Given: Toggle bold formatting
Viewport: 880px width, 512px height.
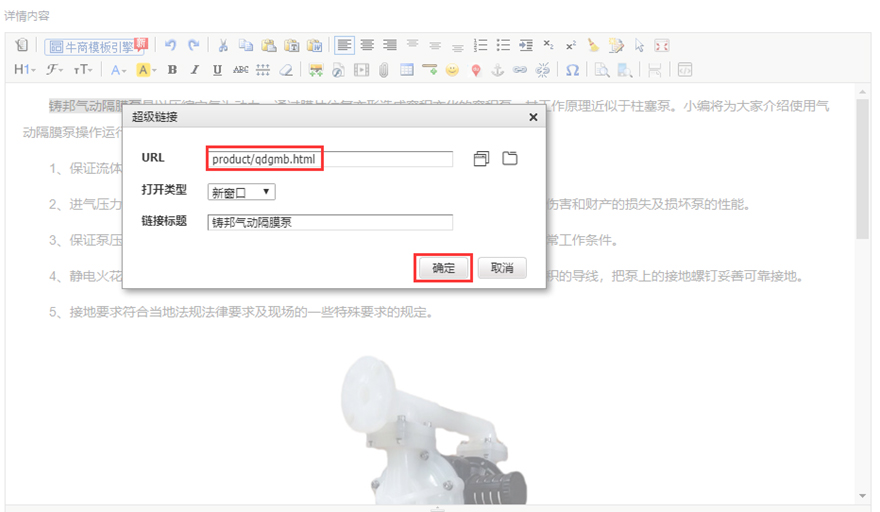Looking at the screenshot, I should pyautogui.click(x=172, y=70).
